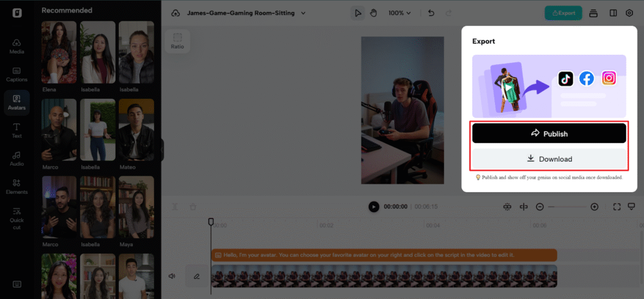Click the pencil edit icon on track
This screenshot has width=644, height=299.
[196, 276]
